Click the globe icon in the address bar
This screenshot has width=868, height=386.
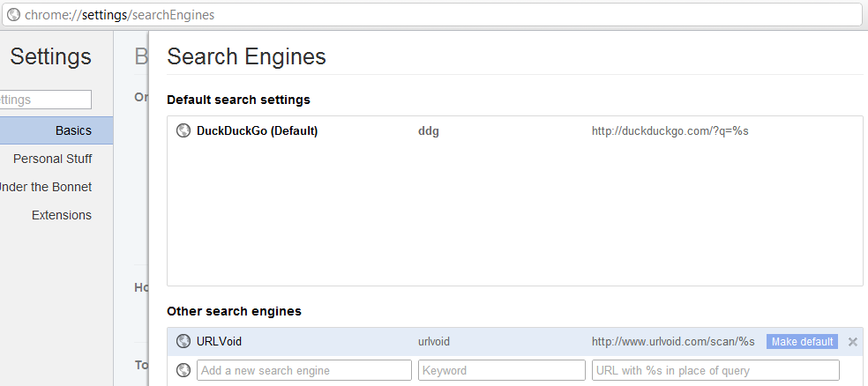(x=14, y=15)
